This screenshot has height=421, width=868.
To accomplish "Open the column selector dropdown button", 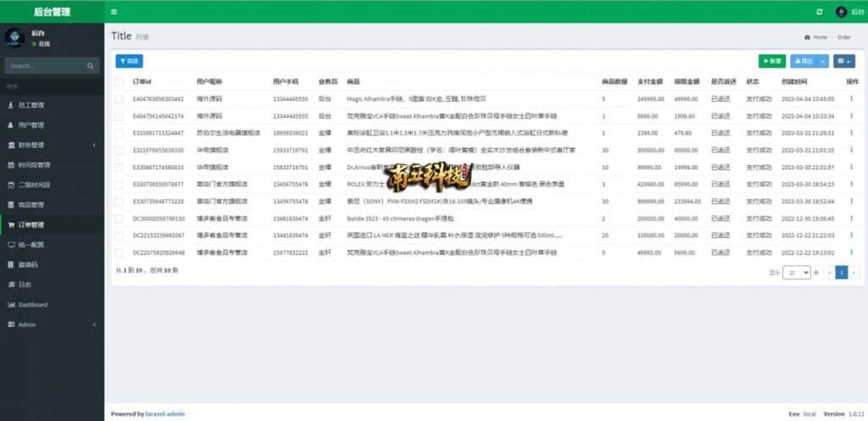I will tap(844, 61).
